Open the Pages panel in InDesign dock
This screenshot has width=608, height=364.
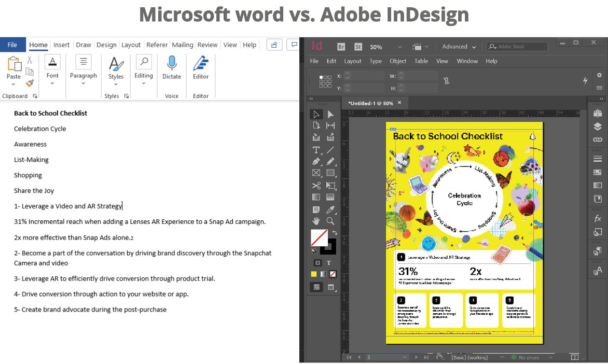(x=598, y=113)
